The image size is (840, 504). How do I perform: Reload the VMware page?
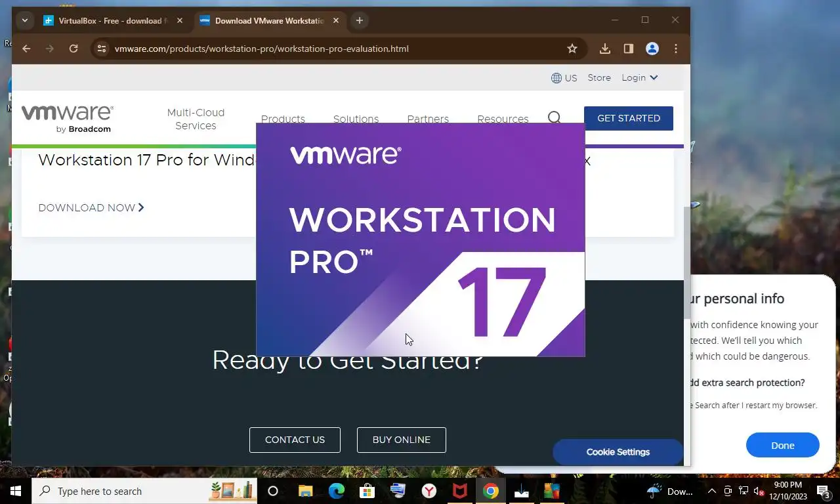(73, 49)
